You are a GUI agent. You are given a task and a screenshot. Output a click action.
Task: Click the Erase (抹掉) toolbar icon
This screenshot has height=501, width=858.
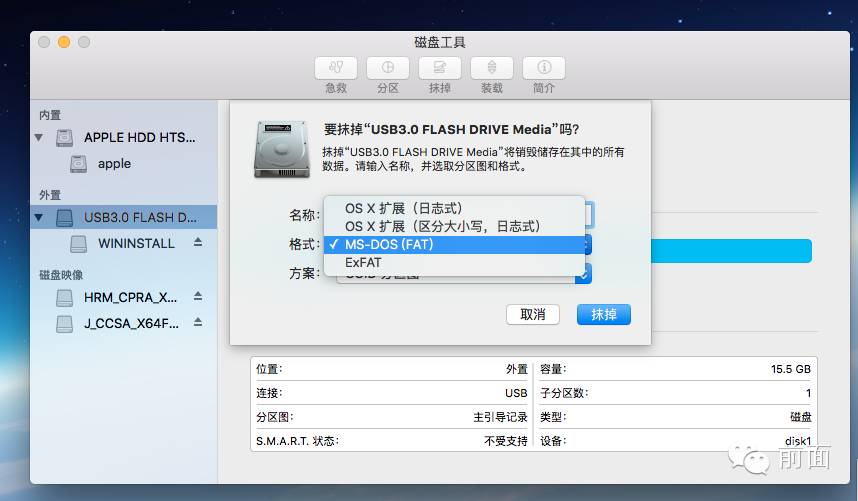[439, 68]
